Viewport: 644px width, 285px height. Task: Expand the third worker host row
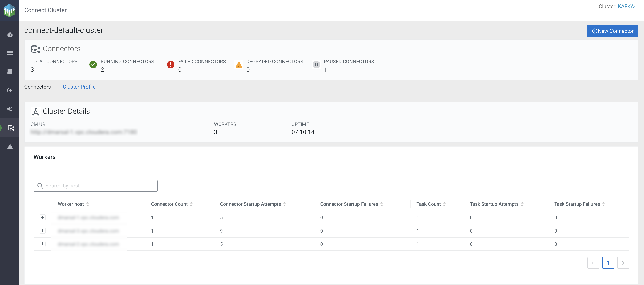(x=43, y=244)
